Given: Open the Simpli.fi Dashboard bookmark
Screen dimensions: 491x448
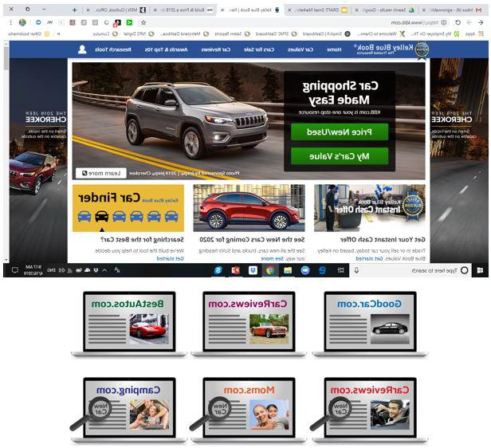Looking at the screenshot, I should pyautogui.click(x=327, y=33).
